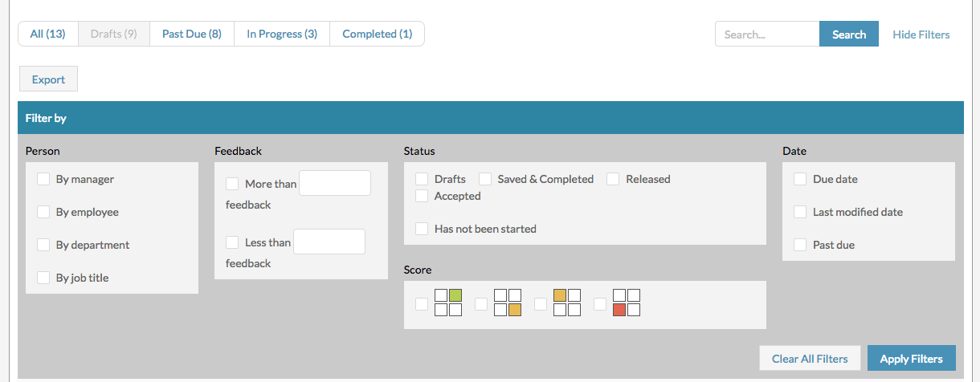Screen dimensions: 980x382
Task: Click the Status section label
Action: pos(419,151)
